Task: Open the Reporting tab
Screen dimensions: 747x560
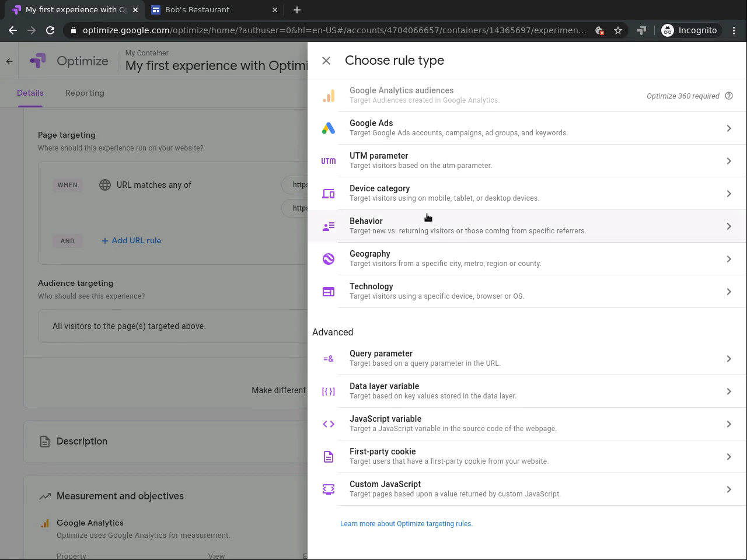Action: (85, 93)
